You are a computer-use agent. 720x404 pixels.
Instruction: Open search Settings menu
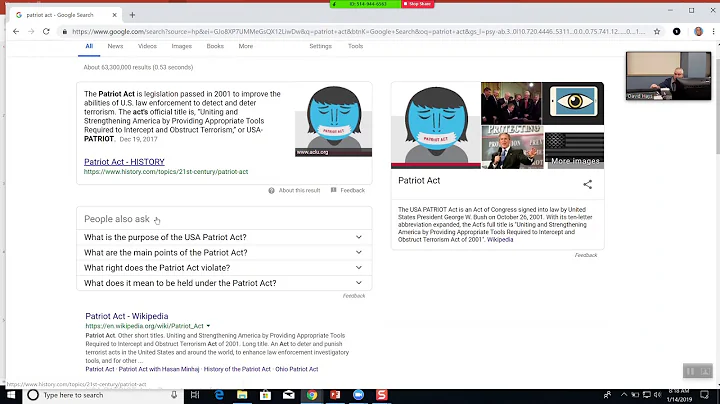[x=320, y=46]
